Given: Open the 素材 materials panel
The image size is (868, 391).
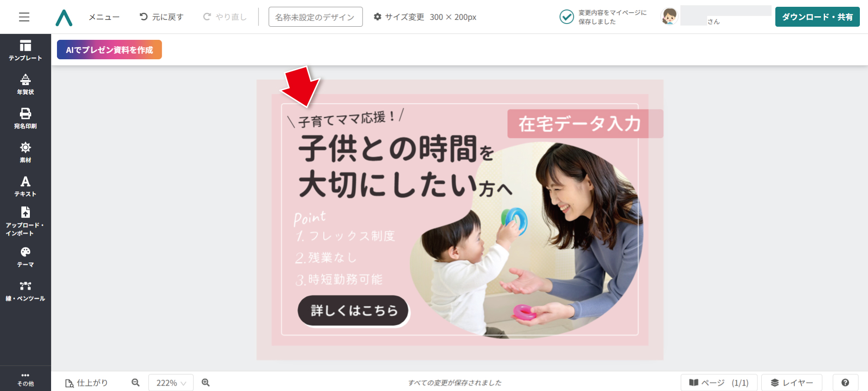Looking at the screenshot, I should [x=25, y=153].
